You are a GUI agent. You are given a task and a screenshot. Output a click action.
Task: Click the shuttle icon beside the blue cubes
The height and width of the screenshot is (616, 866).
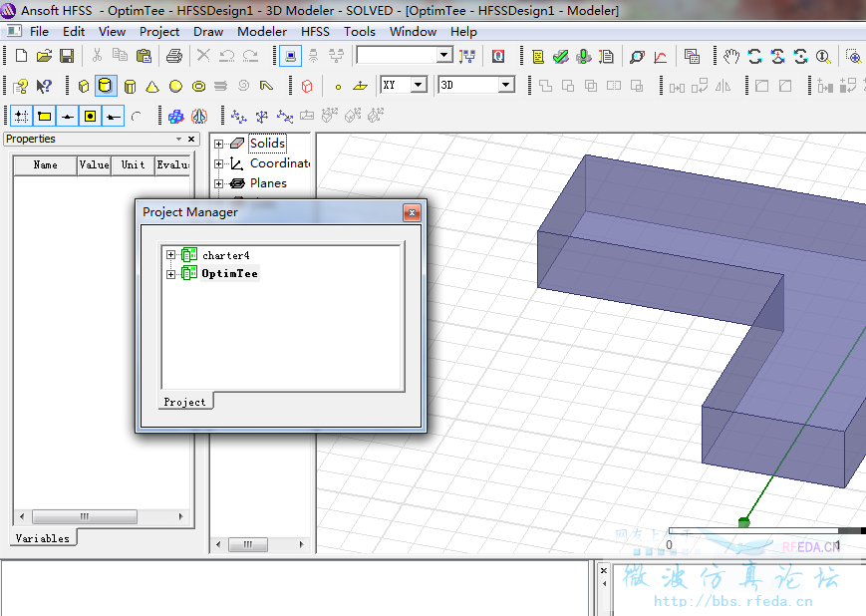pyautogui.click(x=199, y=116)
